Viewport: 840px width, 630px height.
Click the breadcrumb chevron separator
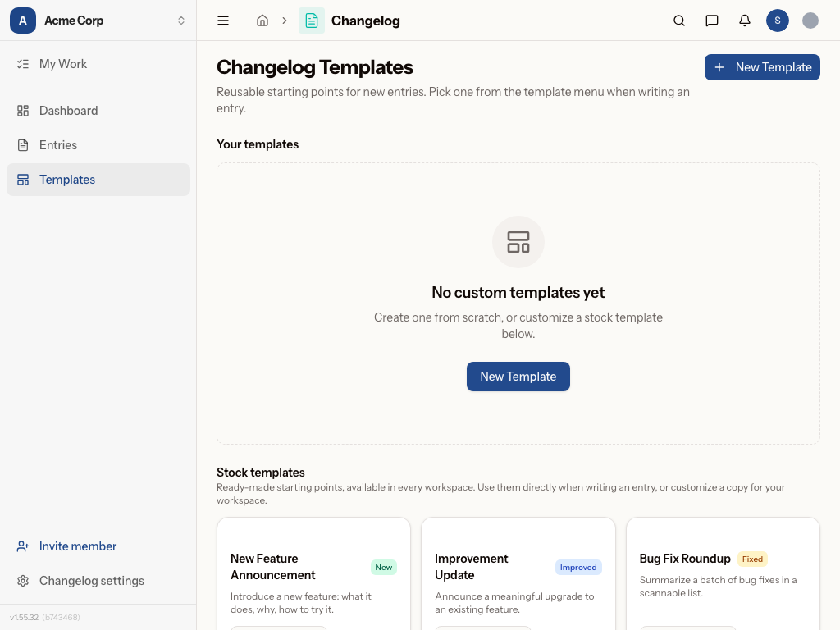[x=285, y=21]
